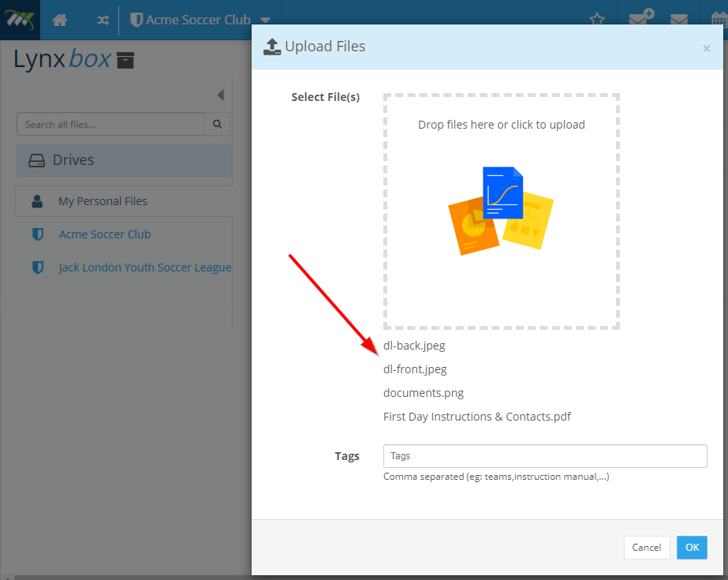728x580 pixels.
Task: Select the Drives section header
Action: [x=125, y=160]
